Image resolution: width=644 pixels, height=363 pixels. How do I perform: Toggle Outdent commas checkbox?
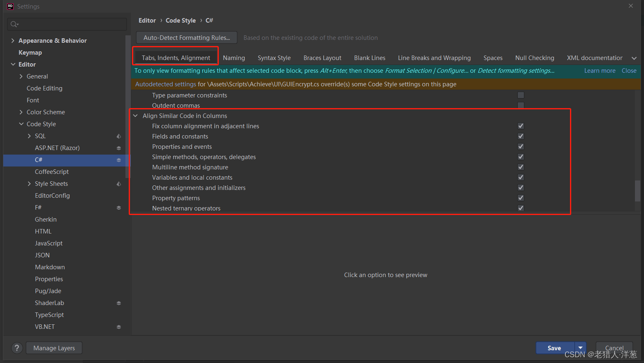[x=521, y=105]
